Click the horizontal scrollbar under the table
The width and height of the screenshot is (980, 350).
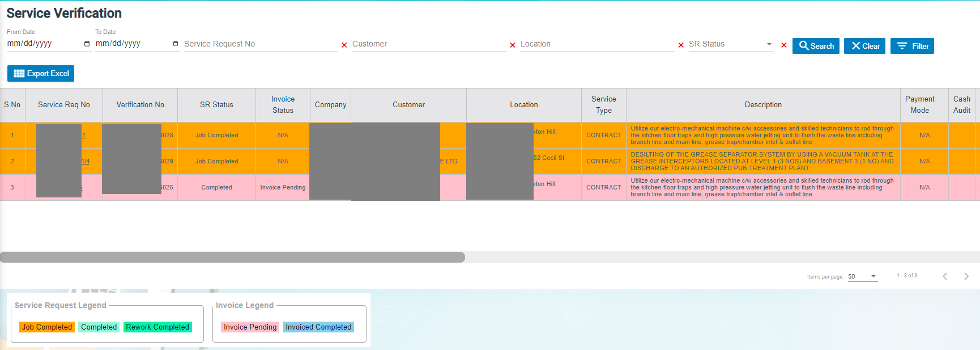tap(232, 257)
